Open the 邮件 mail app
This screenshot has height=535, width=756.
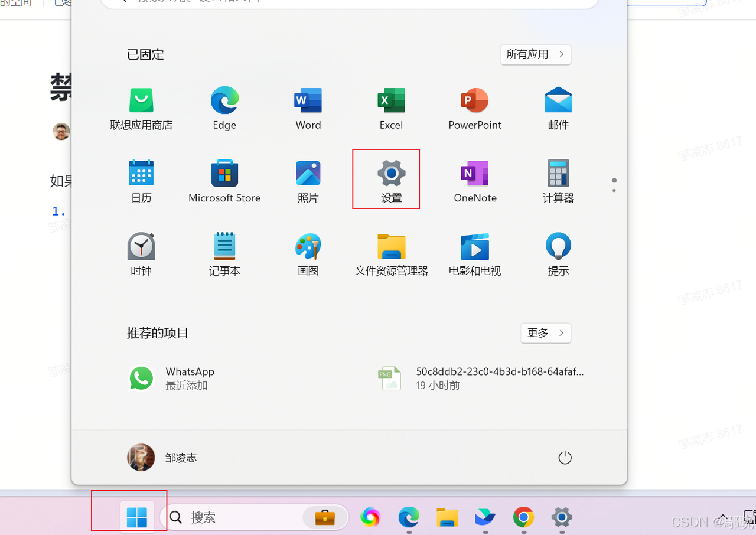pyautogui.click(x=558, y=109)
